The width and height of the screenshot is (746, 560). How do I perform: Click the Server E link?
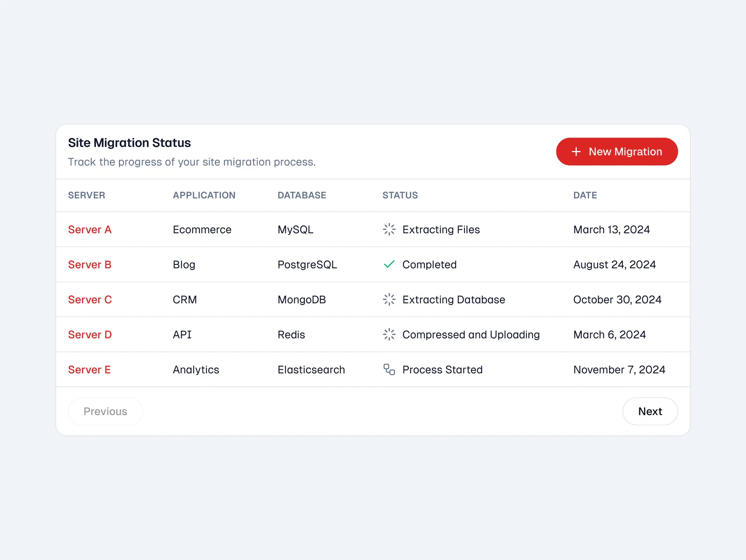coord(89,369)
